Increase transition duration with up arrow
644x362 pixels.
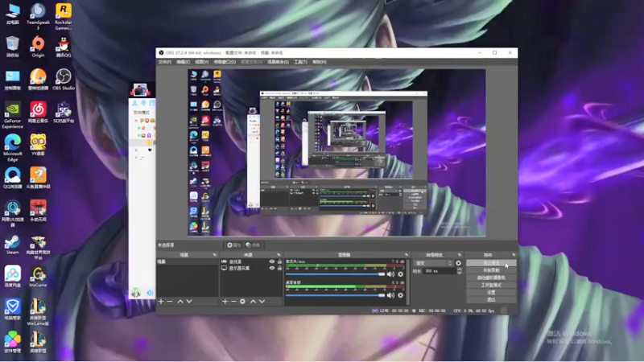459,269
